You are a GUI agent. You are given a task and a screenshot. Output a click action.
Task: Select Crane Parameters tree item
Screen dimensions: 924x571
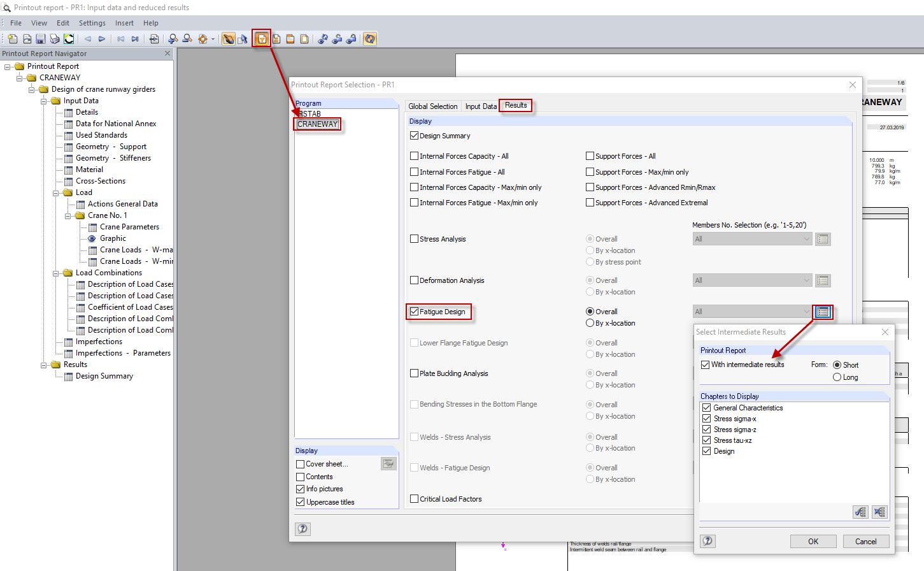(129, 227)
